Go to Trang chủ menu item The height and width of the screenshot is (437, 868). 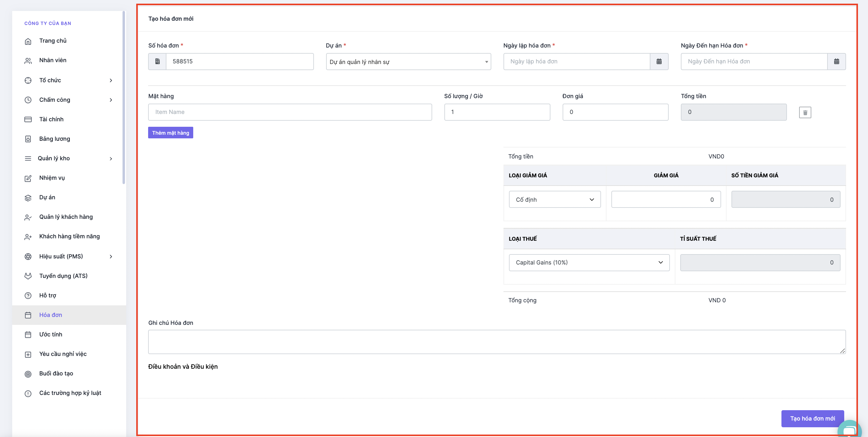[69, 41]
